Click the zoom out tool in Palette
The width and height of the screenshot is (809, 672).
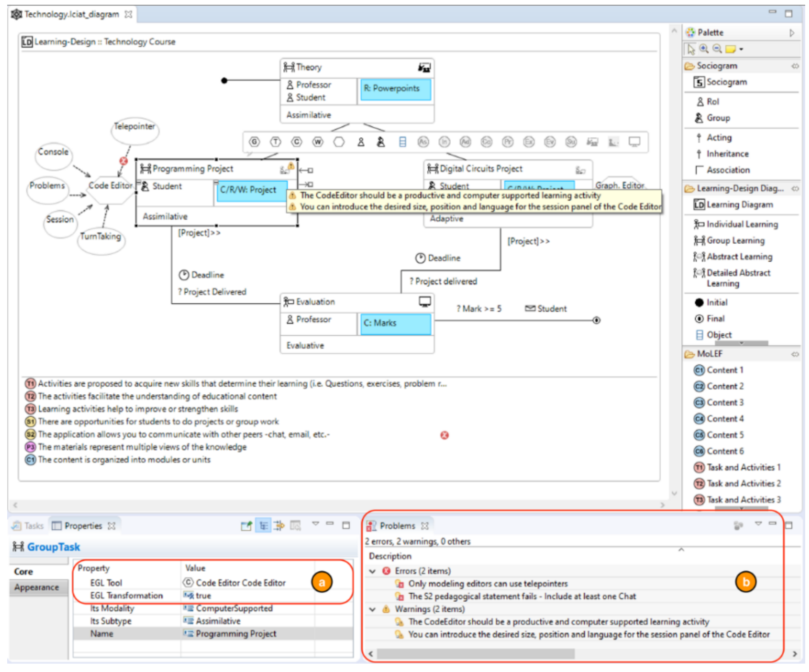click(x=717, y=49)
